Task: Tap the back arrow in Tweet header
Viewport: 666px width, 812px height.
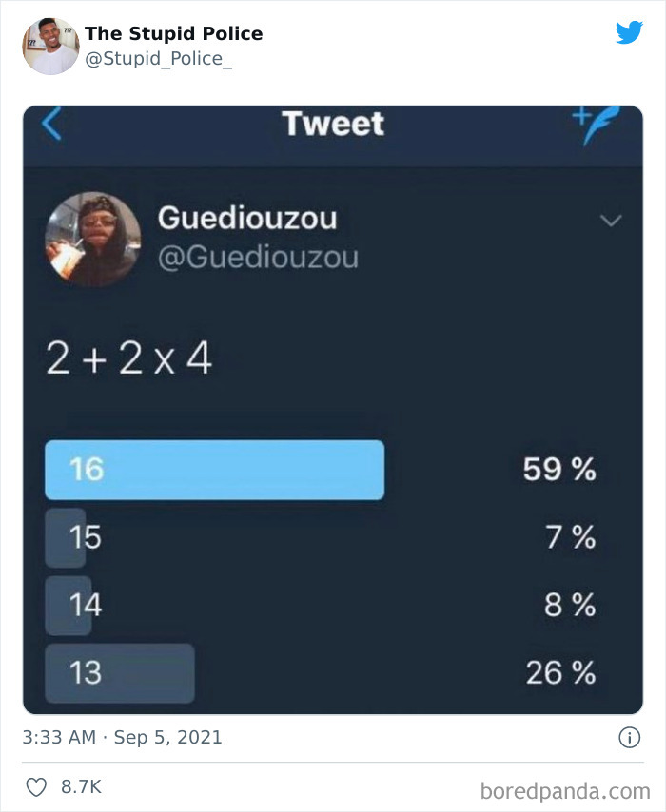Action: tap(52, 125)
